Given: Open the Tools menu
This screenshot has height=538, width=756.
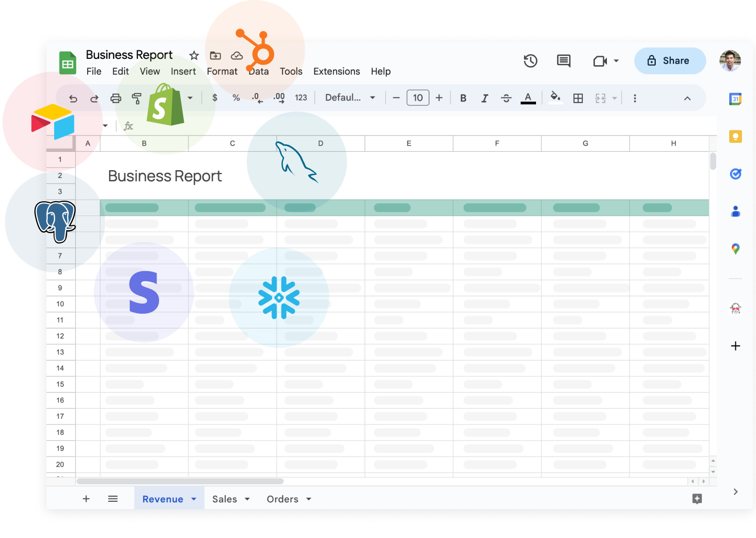Looking at the screenshot, I should pos(291,71).
